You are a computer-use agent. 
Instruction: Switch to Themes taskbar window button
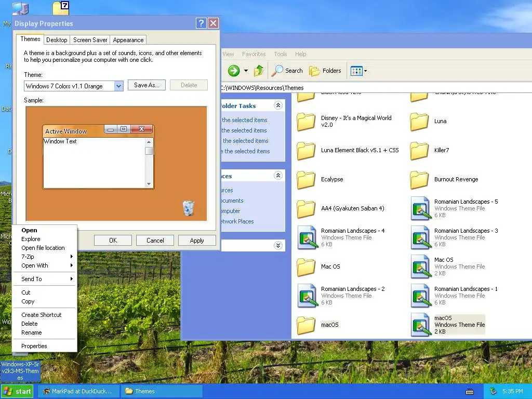(x=162, y=391)
